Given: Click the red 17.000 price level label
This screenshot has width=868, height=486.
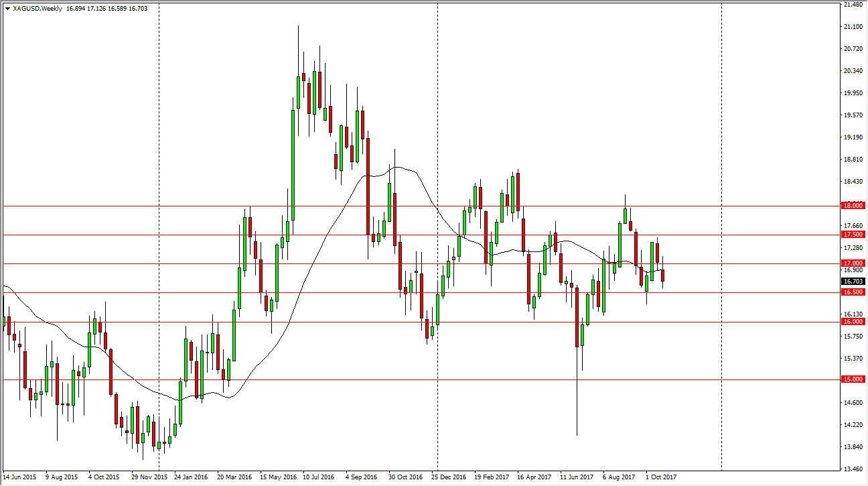Looking at the screenshot, I should [x=853, y=263].
